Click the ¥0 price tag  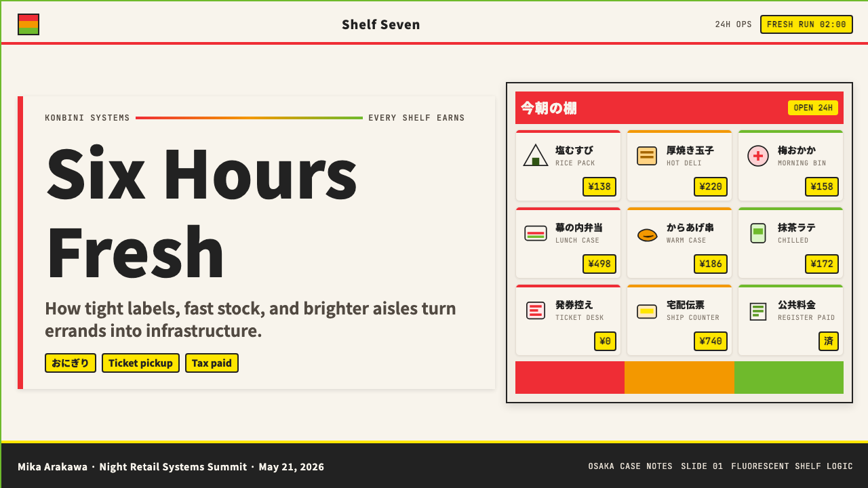605,341
